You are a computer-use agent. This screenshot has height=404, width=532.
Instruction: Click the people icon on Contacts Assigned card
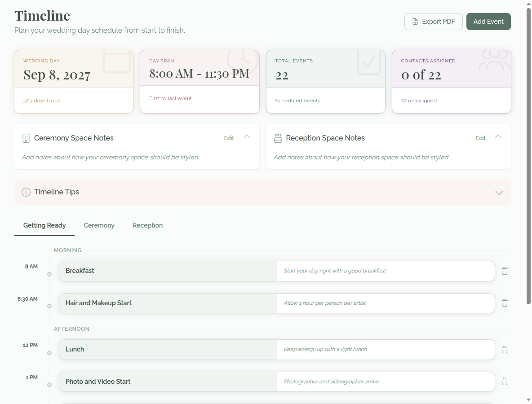(495, 60)
